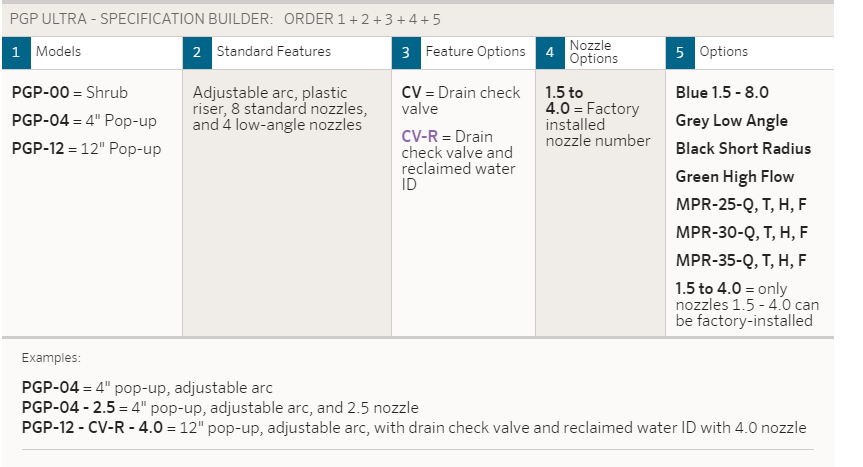Click the number 1 Models step badge
Image resolution: width=863 pixels, height=467 pixels.
tap(16, 53)
